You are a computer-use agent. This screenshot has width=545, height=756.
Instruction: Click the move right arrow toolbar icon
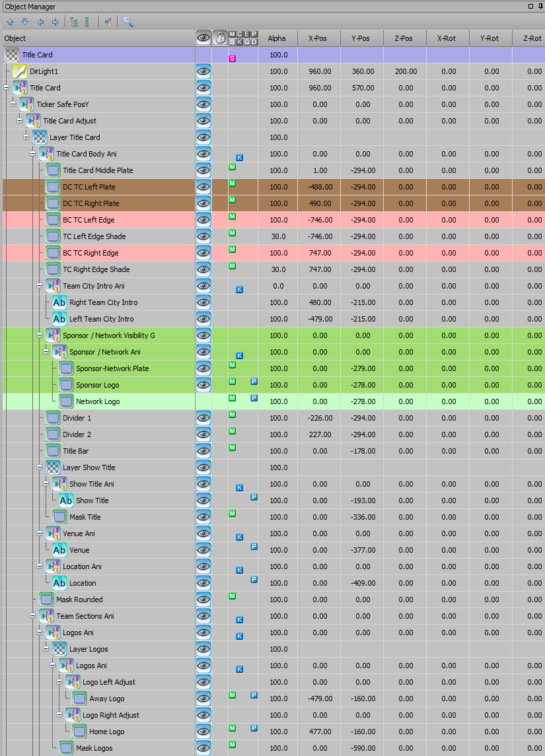pos(55,22)
